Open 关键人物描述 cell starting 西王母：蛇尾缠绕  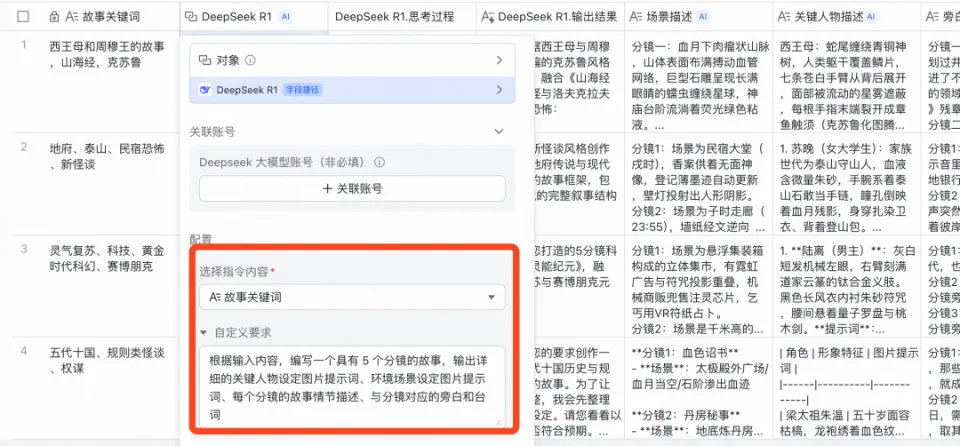tap(847, 81)
